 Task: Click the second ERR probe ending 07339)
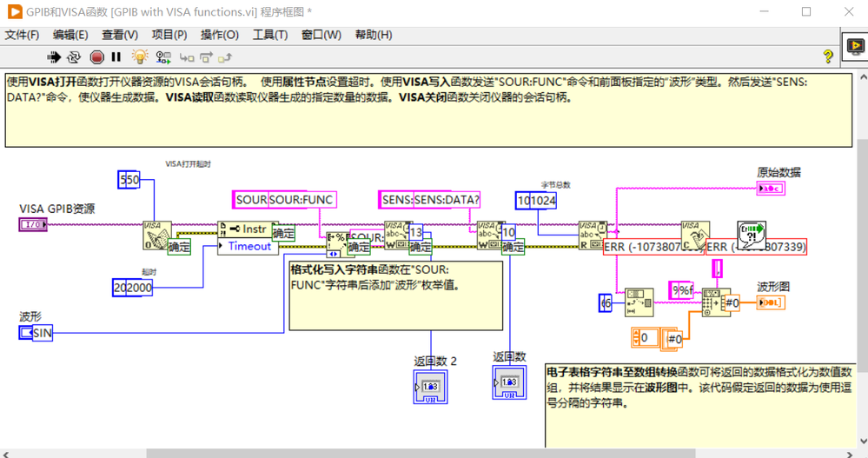[x=756, y=247]
